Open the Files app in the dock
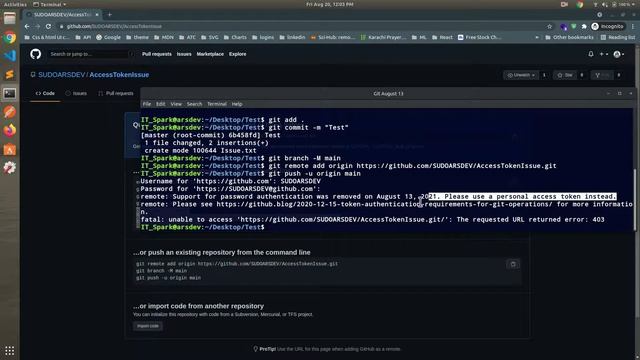640x360 pixels. tap(9, 18)
